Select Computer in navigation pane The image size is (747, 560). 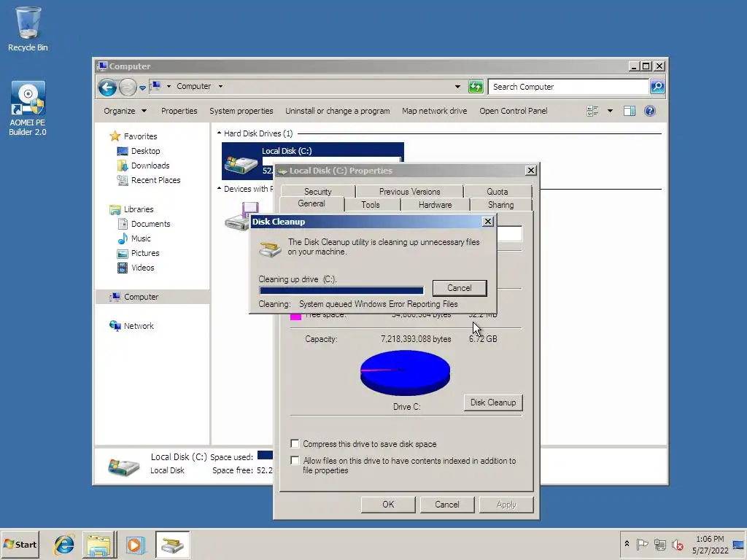pyautogui.click(x=141, y=297)
